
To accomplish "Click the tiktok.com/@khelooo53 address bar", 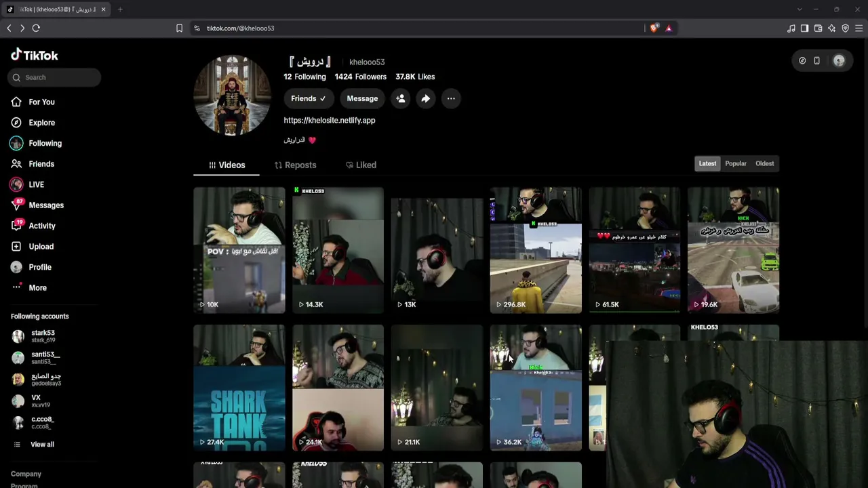I will tap(415, 28).
